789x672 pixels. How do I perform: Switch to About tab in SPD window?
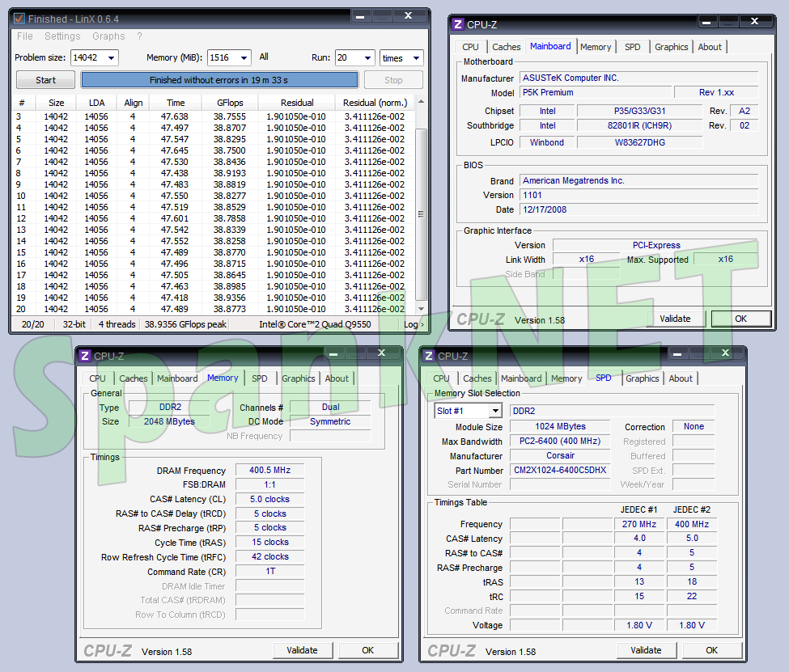click(681, 378)
